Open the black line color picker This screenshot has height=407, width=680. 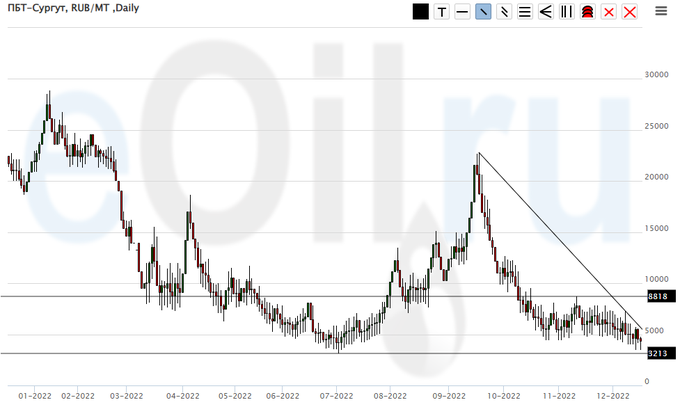(420, 12)
